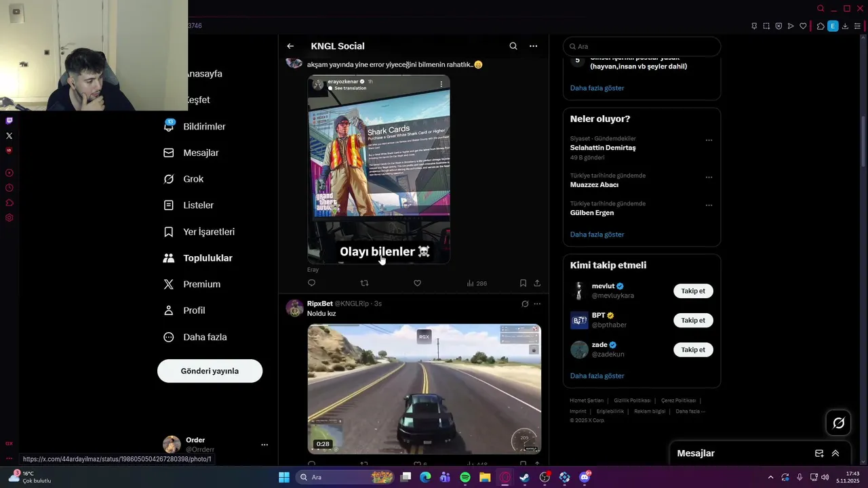Click Gönderi yayınla button
Viewport: 868px width, 488px height.
(210, 371)
